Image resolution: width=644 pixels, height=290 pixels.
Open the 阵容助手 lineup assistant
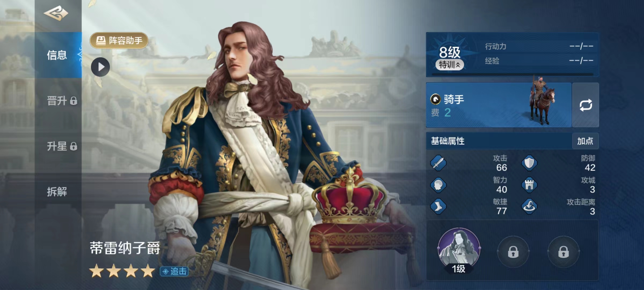pos(119,41)
